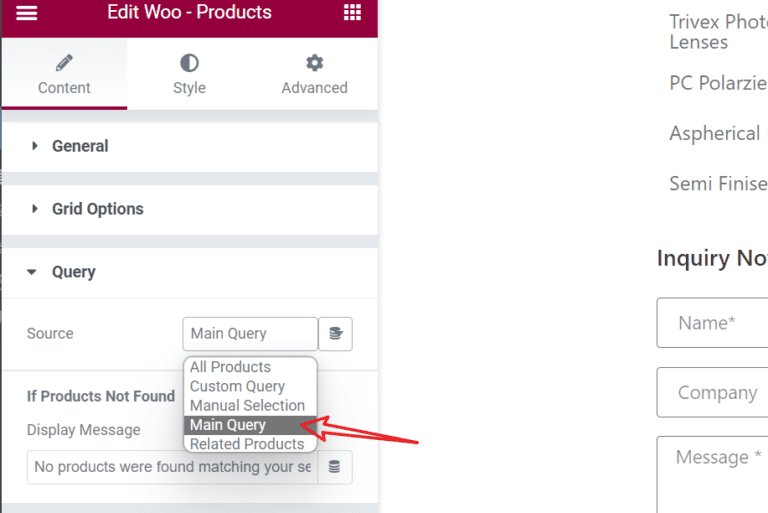Click the Name* input field
Viewport: 768px width, 513px height.
coord(712,323)
